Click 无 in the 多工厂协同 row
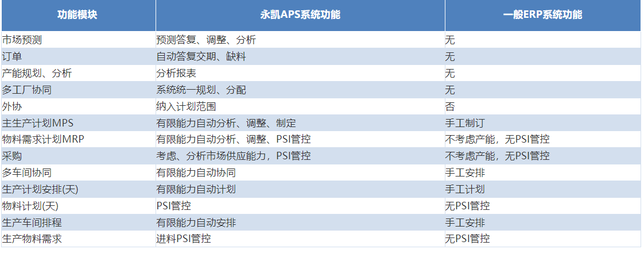This screenshot has height=253, width=644. click(542, 90)
